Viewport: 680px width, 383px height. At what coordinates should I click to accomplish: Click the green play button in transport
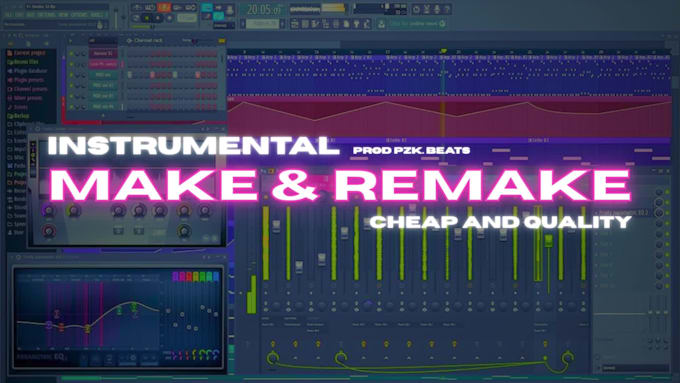(x=147, y=18)
